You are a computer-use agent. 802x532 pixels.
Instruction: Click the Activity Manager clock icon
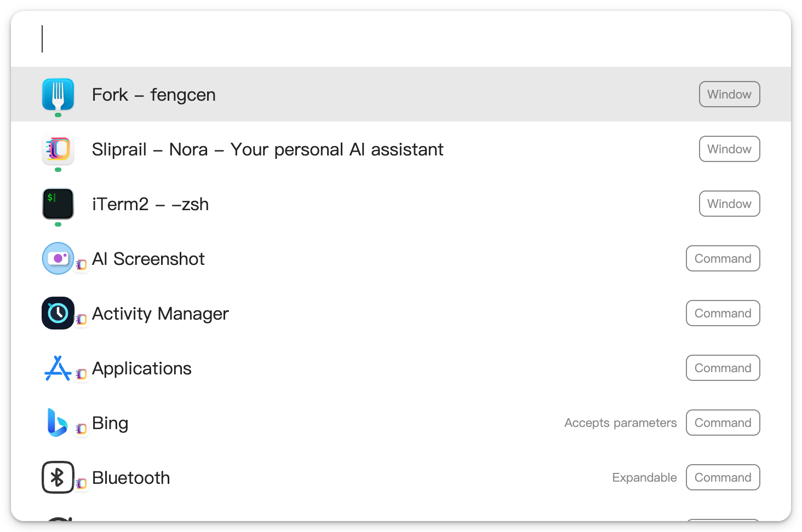58,313
